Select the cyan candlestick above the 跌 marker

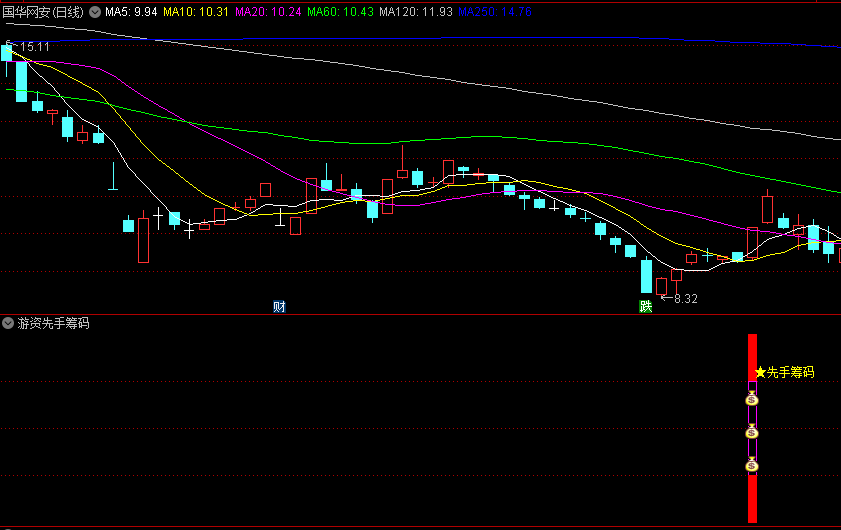[646, 275]
